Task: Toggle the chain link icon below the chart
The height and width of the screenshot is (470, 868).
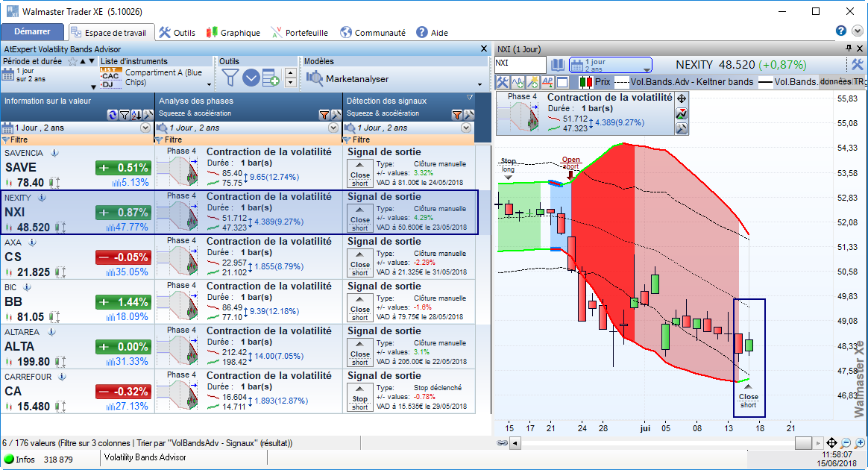Action: (502, 443)
